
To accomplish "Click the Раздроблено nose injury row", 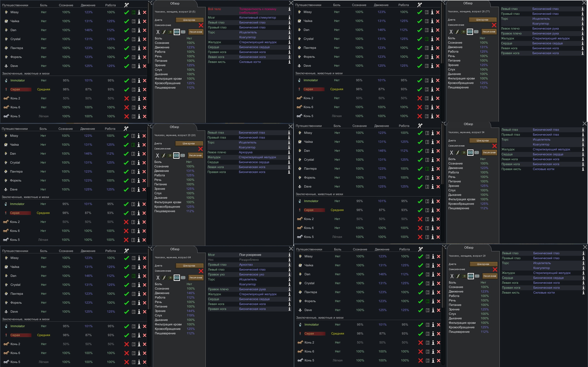I will pyautogui.click(x=248, y=260).
